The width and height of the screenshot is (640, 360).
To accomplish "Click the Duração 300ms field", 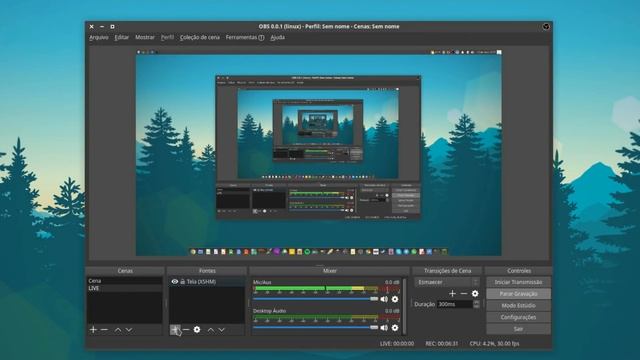I will [455, 304].
